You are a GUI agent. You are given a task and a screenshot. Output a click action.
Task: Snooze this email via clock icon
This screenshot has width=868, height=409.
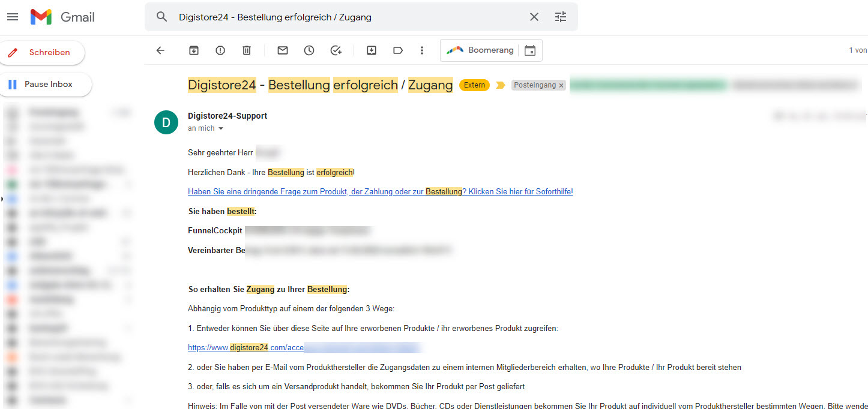(309, 50)
